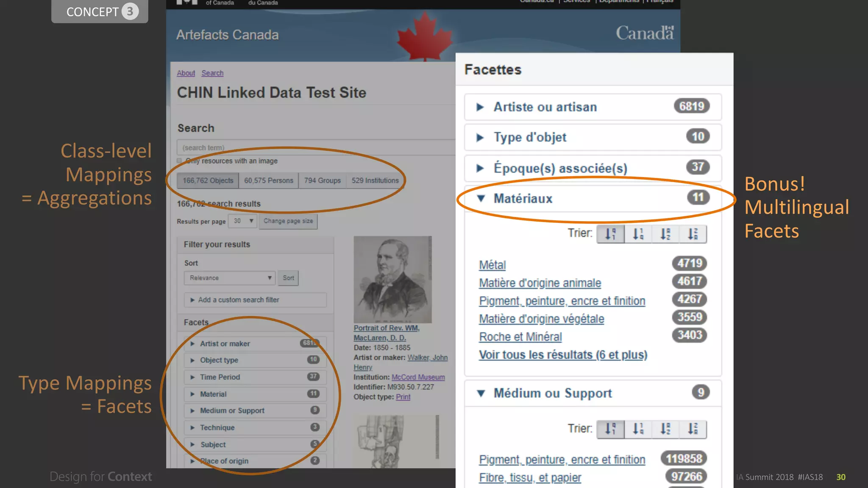Sort Matériaux facet alphabetically A-Z

point(665,234)
